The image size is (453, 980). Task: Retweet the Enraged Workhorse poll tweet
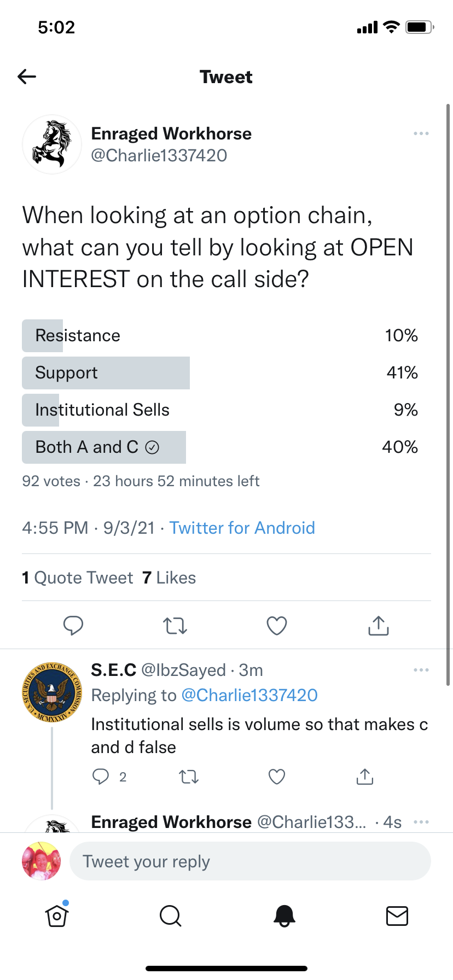click(175, 625)
